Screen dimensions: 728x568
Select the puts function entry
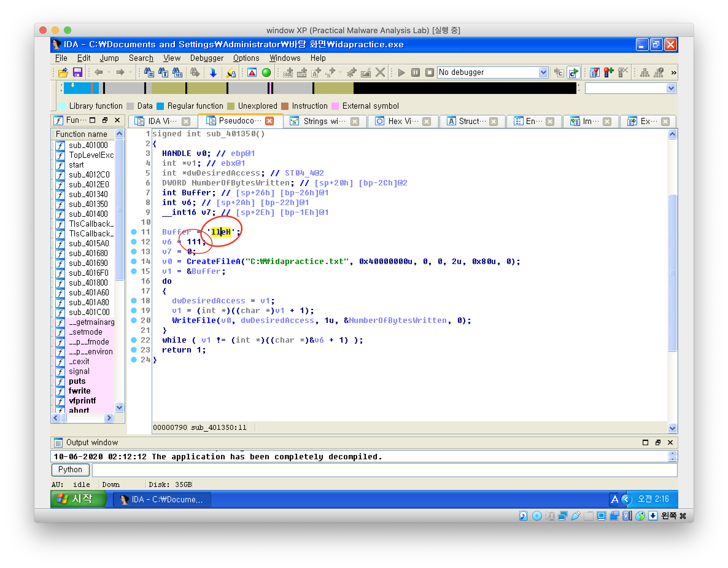[77, 381]
